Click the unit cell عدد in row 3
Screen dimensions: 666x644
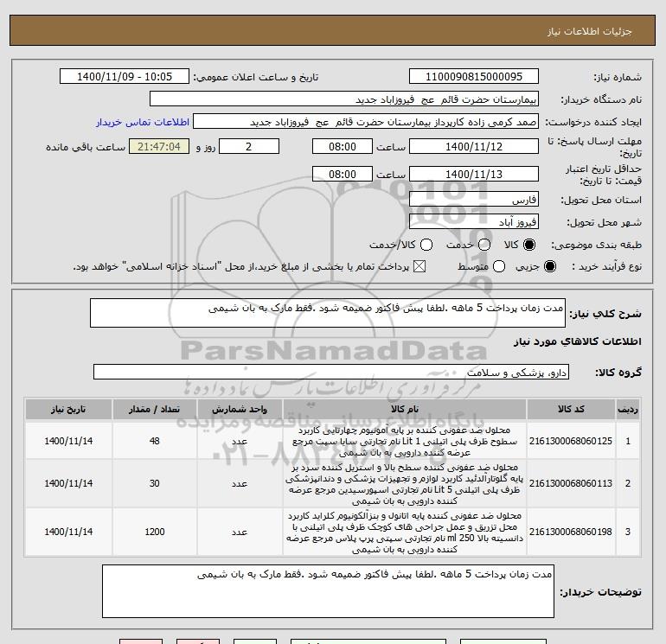[x=240, y=532]
